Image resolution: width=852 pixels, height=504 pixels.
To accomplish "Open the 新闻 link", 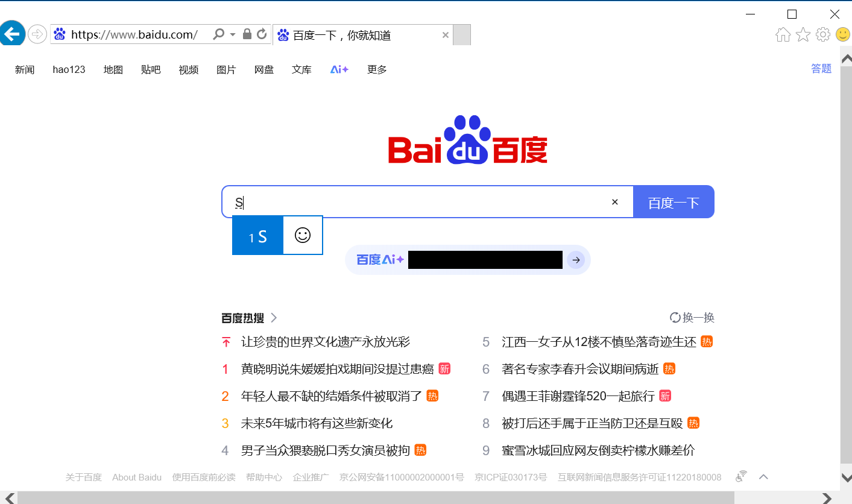I will 25,69.
